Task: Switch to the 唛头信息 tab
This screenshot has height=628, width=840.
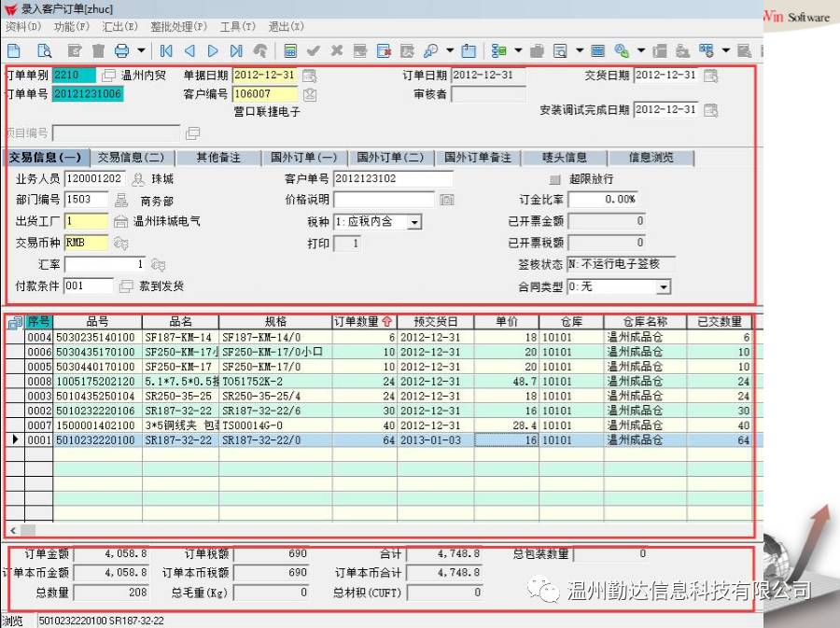Action: 565,158
